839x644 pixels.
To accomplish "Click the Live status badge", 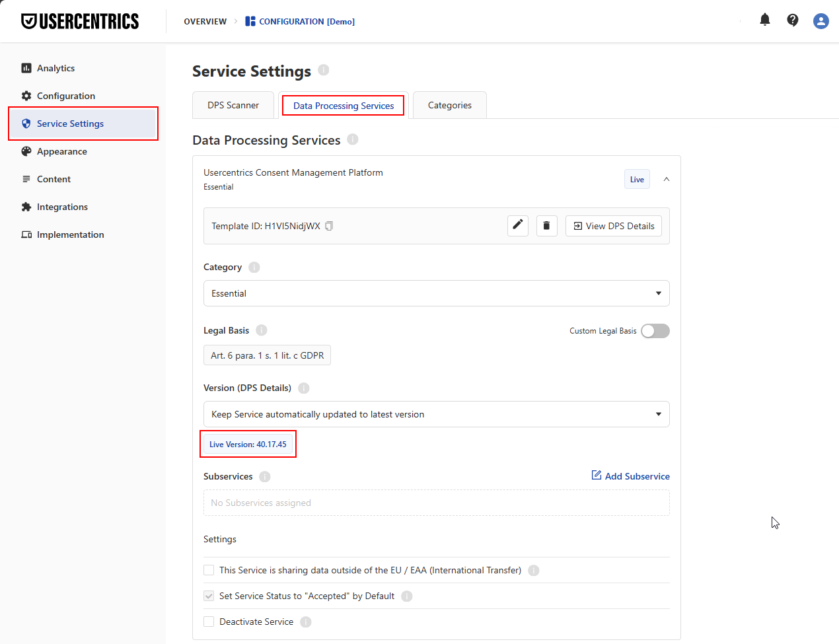I will pyautogui.click(x=637, y=180).
